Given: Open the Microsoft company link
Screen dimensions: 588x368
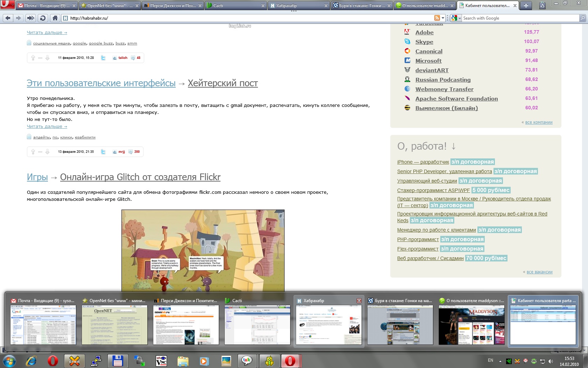Looking at the screenshot, I should coord(428,61).
